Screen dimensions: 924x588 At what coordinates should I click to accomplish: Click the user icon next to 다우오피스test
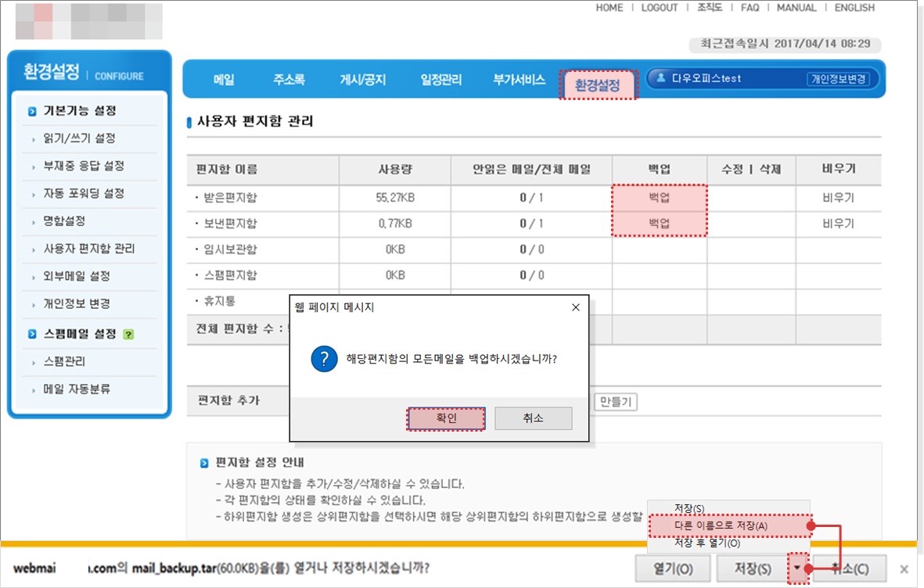coord(661,79)
